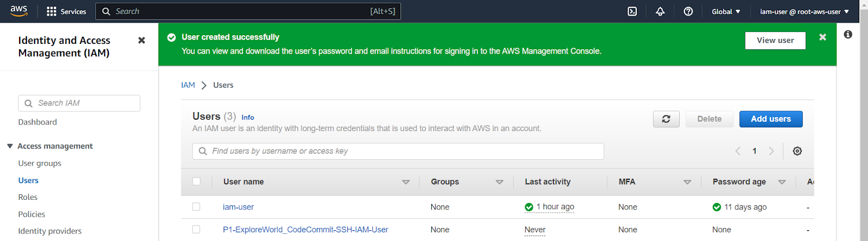Click the 11 days ago password age
Image resolution: width=868 pixels, height=241 pixels.
(745, 207)
